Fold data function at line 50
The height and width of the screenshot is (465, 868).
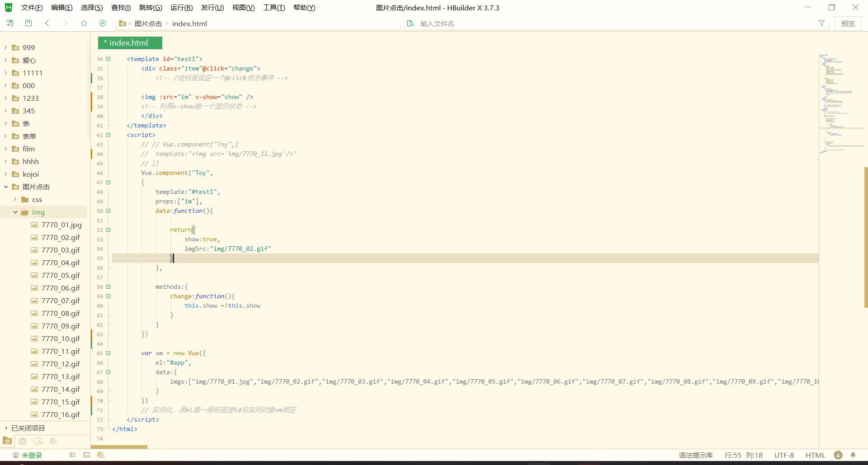click(x=108, y=211)
